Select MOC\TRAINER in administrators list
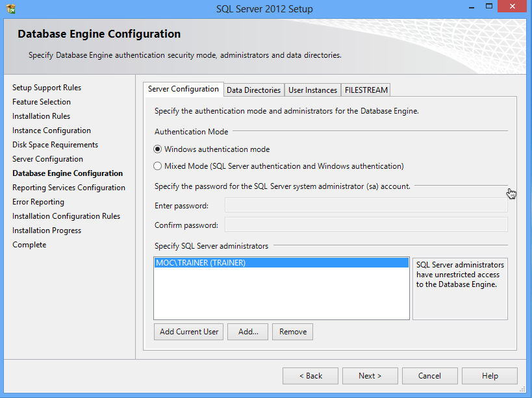The image size is (532, 398). pos(201,264)
